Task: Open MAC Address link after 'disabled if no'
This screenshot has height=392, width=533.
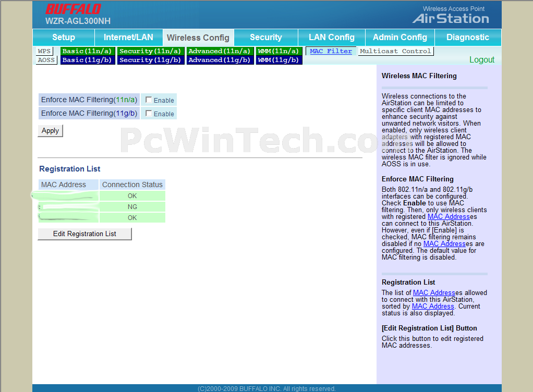Action: pos(444,244)
